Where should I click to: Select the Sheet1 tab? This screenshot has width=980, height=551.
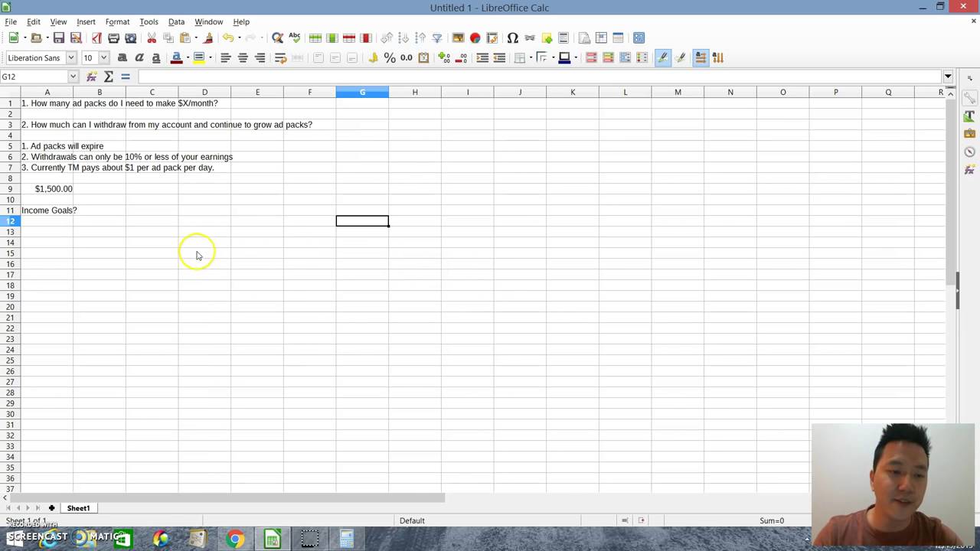tap(78, 508)
